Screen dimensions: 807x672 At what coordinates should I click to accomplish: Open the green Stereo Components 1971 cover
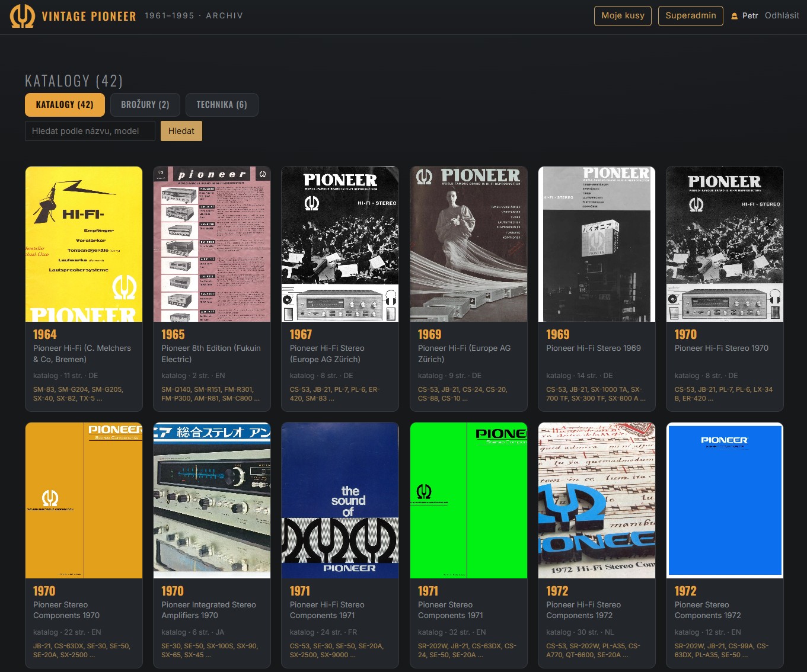468,501
